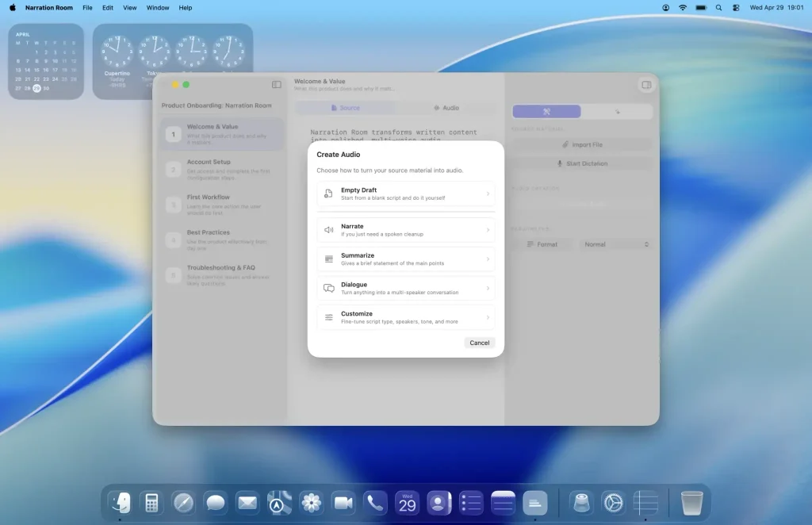Open the Control Center menu bar icon

point(736,8)
